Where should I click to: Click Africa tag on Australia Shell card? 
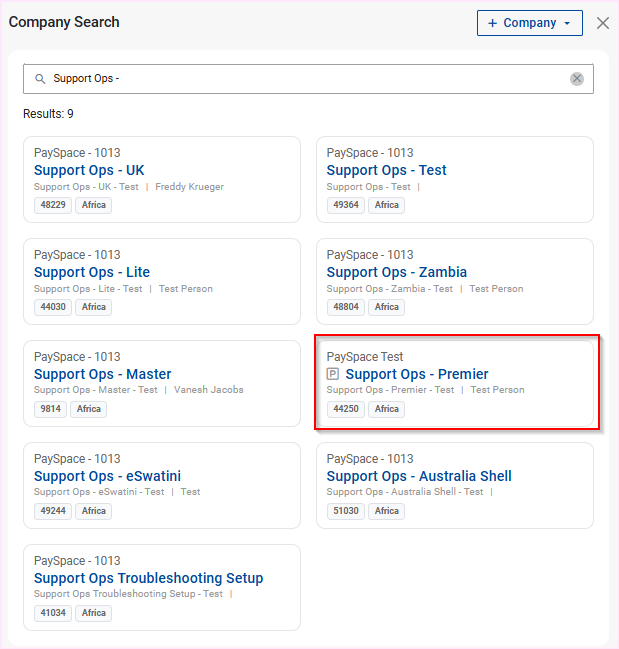[386, 511]
